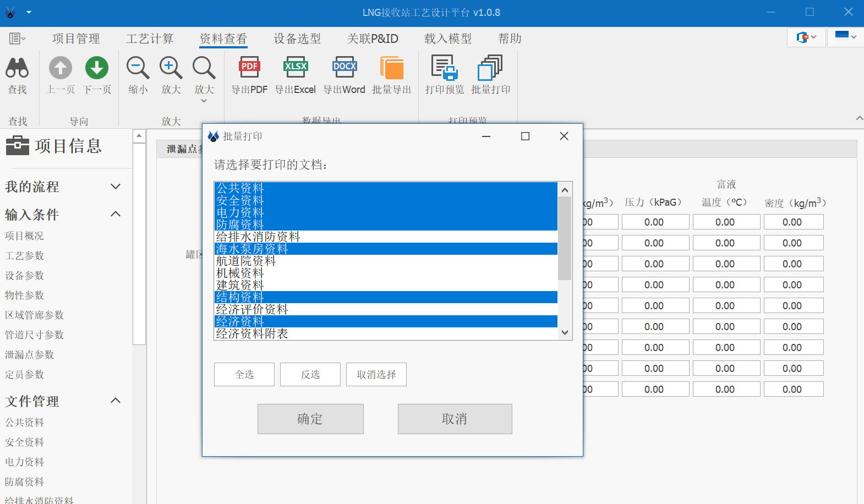Select 建筑资料 in the document list
This screenshot has width=864, height=504.
pyautogui.click(x=386, y=285)
